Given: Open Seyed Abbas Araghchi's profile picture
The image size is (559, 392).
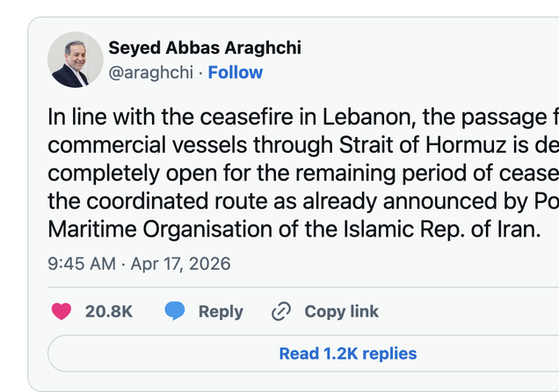Looking at the screenshot, I should (75, 60).
